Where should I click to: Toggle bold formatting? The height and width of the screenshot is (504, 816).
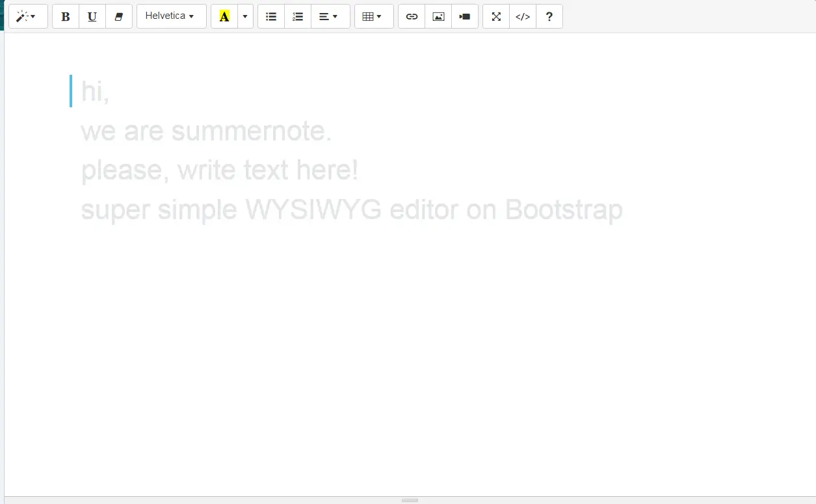66,17
